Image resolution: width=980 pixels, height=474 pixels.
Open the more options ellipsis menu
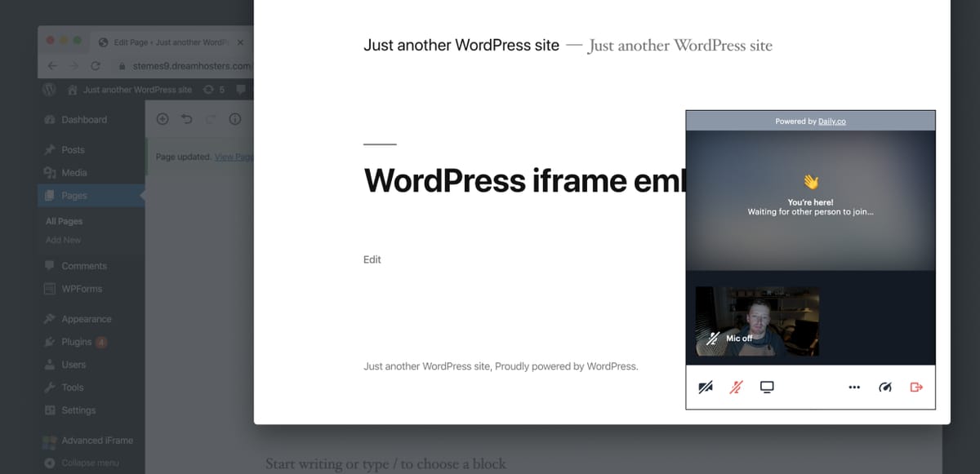[x=854, y=387]
